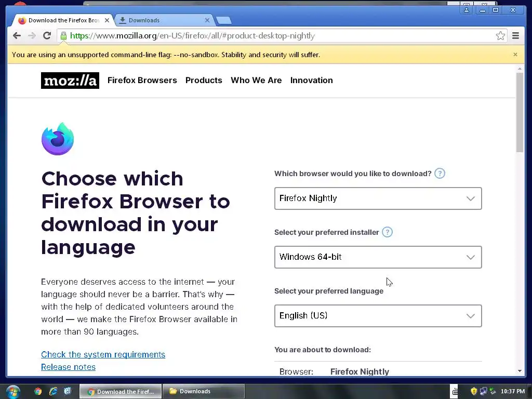Screen dimensions: 532x399
Task: Click the address bar URL field
Action: click(282, 36)
